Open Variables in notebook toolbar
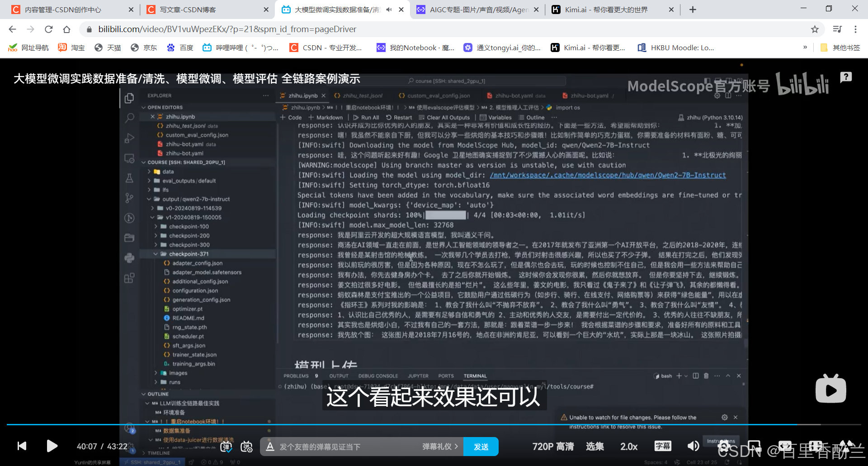Image resolution: width=868 pixels, height=466 pixels. coord(496,118)
